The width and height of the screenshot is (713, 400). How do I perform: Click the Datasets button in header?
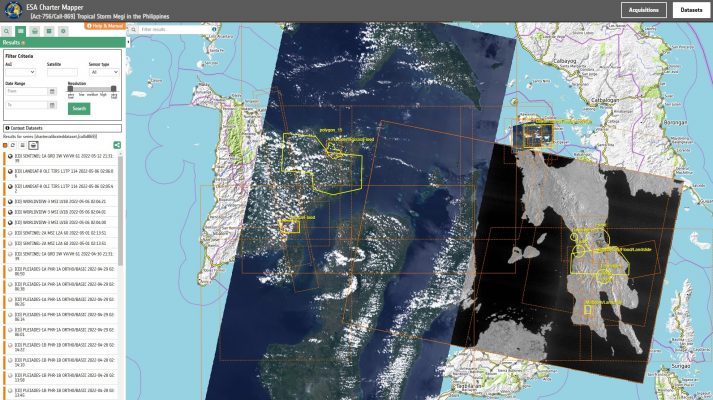[691, 10]
